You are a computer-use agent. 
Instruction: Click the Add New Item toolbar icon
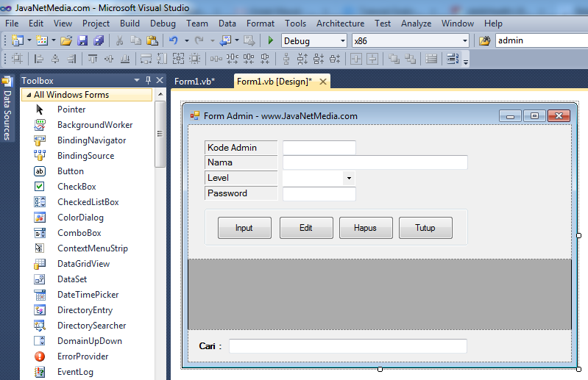42,40
